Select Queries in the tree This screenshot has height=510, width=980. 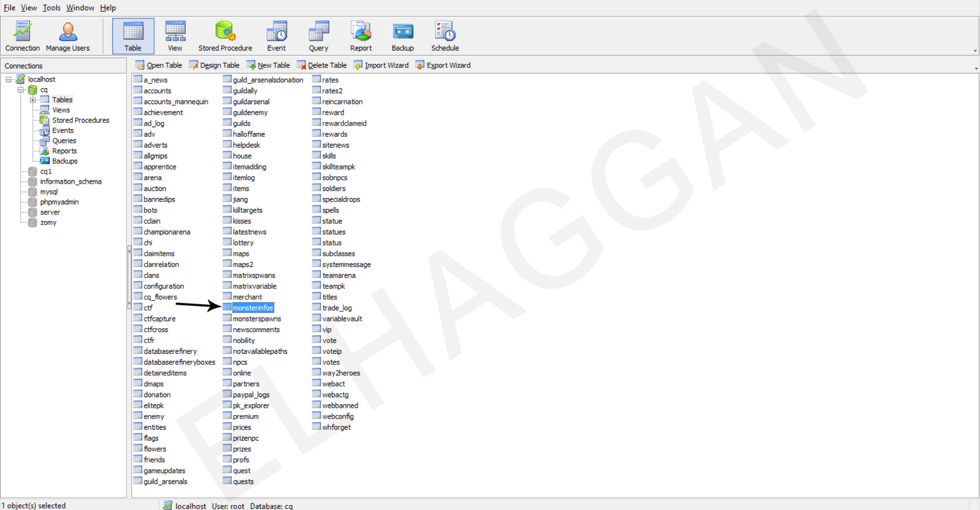point(64,140)
